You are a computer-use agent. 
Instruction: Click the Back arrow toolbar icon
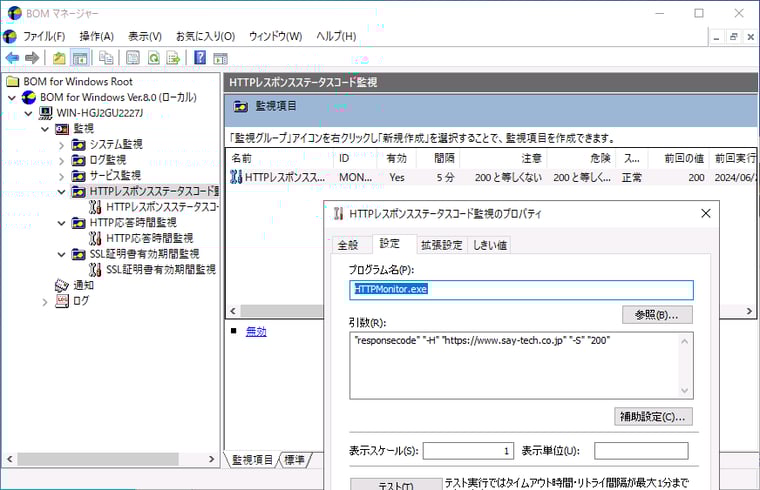12,58
